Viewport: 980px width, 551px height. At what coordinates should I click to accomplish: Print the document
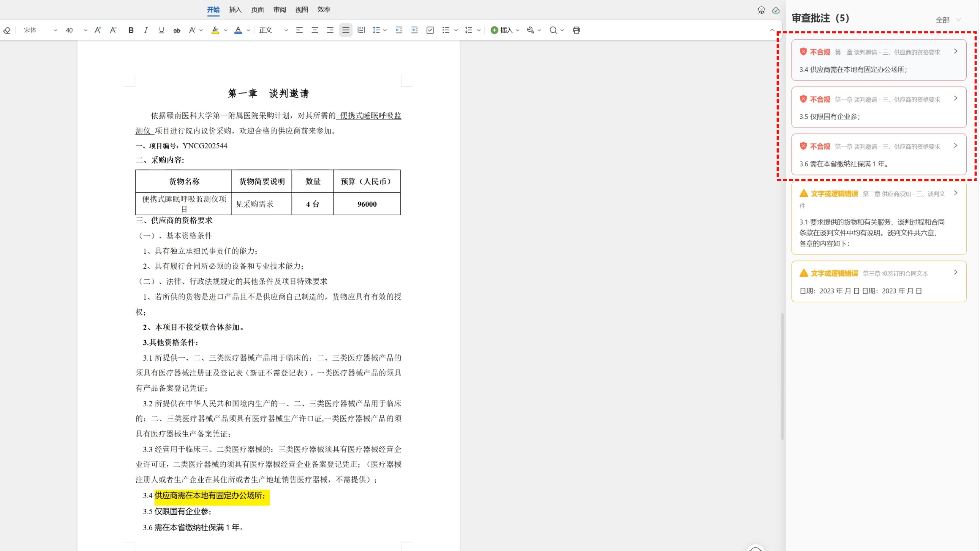576,30
